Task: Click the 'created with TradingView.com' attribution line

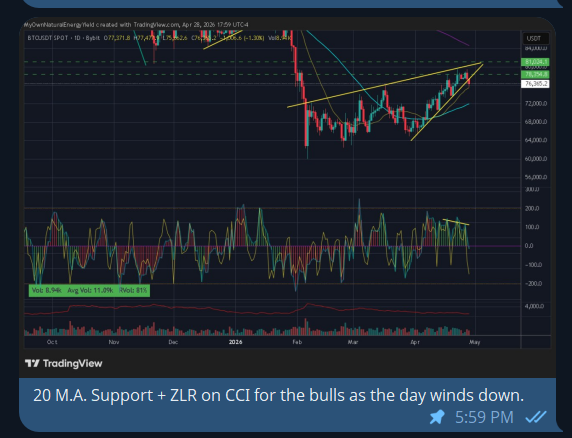Action: coord(136,25)
